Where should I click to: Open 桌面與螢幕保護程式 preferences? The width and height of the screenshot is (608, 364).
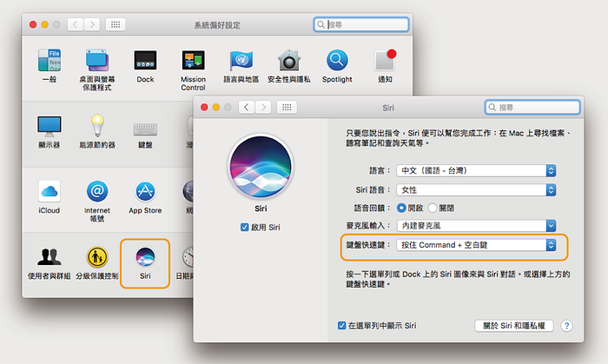97,61
